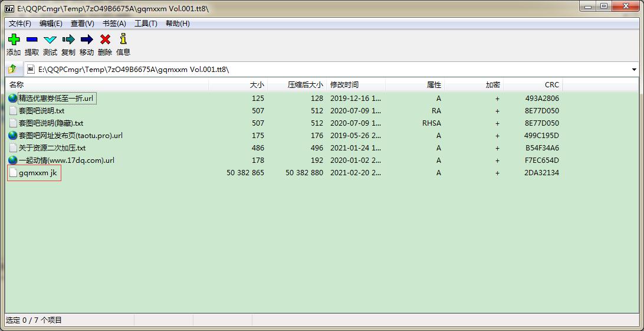This screenshot has width=644, height=331.
Task: Go up one folder level icon
Action: (13, 69)
